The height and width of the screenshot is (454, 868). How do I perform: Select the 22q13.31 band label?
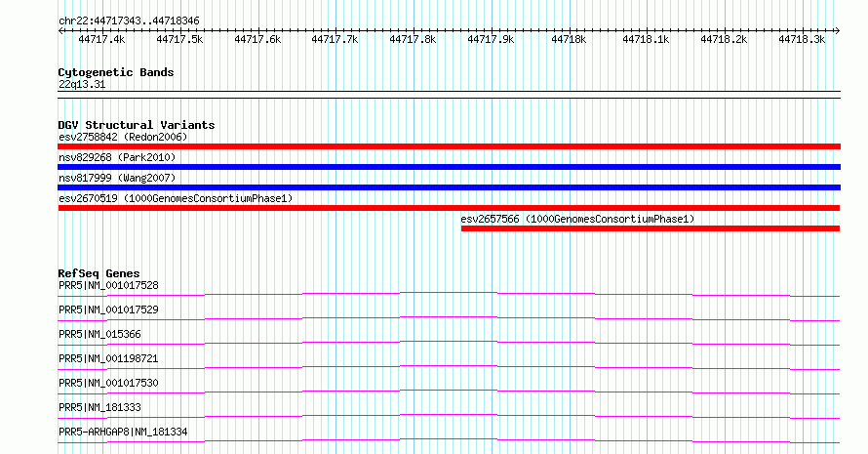(82, 84)
